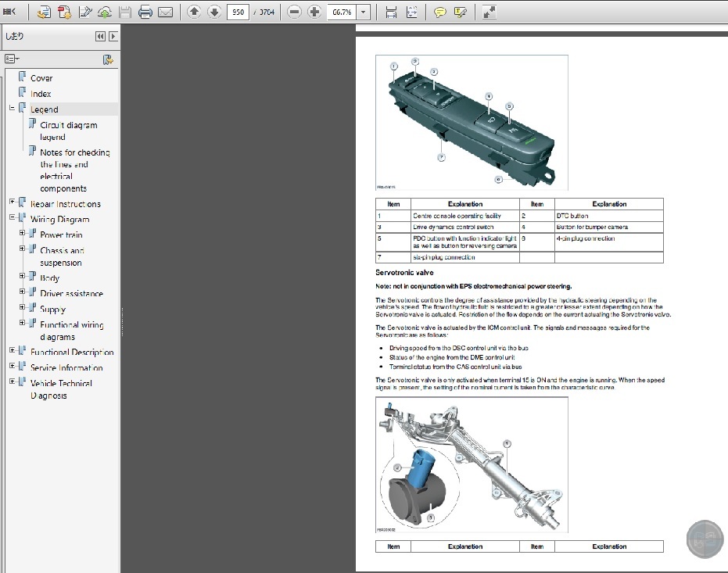Print the document with the printer icon
The width and height of the screenshot is (728, 573).
click(x=145, y=12)
